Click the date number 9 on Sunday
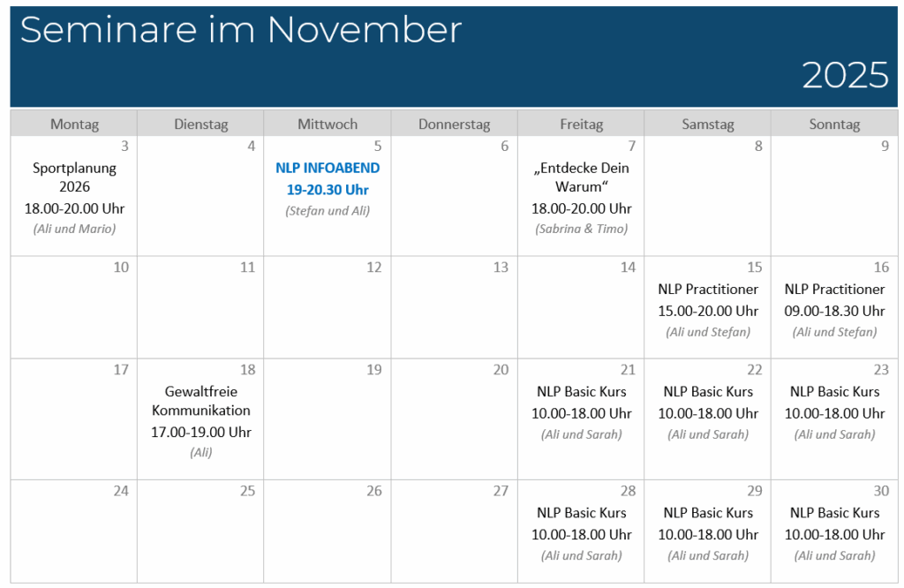This screenshot has height=588, width=904. click(x=885, y=147)
